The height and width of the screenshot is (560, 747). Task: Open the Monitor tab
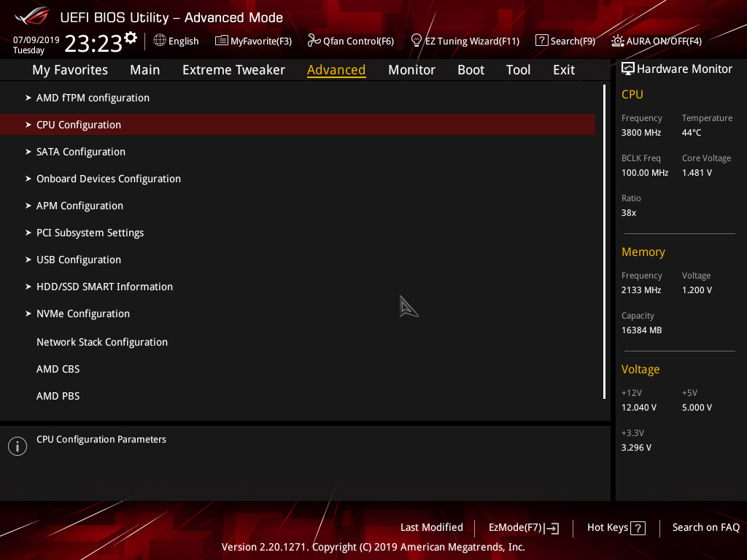411,70
